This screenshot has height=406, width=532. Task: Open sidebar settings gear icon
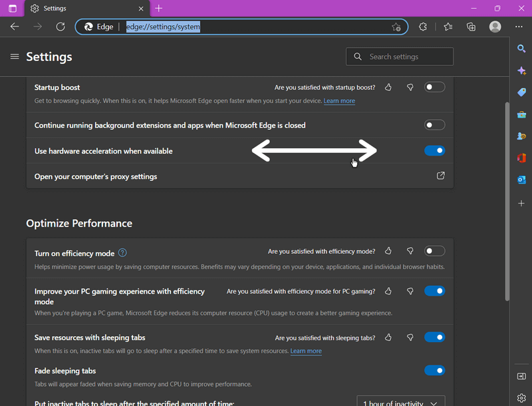[x=521, y=398]
